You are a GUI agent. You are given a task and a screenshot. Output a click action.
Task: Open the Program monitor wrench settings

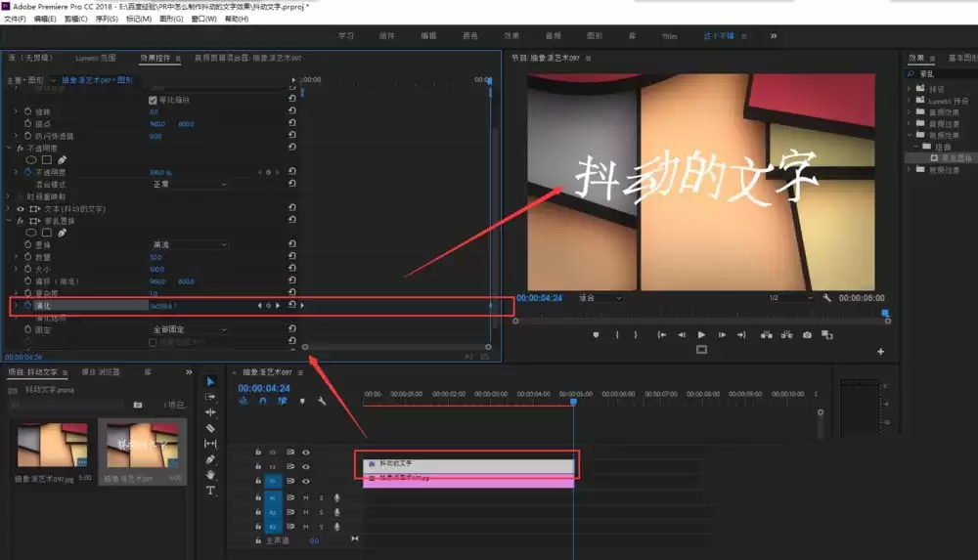[x=826, y=297]
